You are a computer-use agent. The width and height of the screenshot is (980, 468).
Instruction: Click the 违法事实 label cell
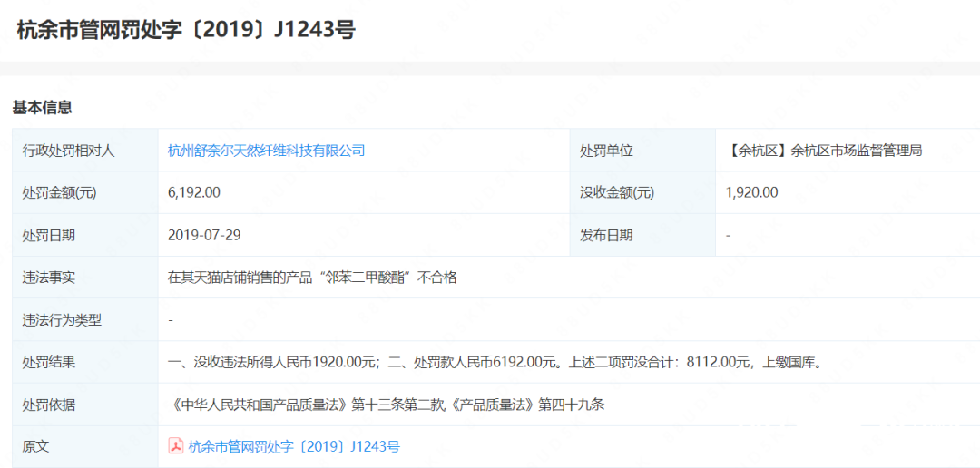point(85,278)
